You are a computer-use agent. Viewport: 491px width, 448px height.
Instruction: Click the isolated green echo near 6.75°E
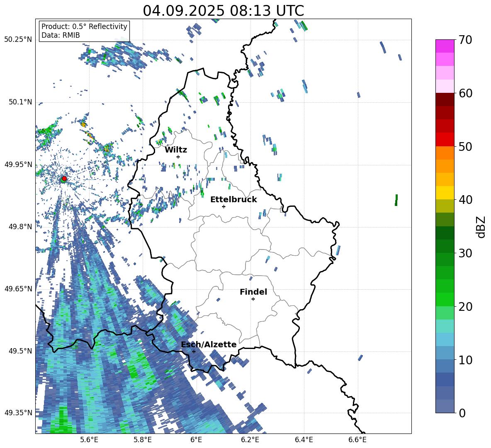pyautogui.click(x=396, y=200)
